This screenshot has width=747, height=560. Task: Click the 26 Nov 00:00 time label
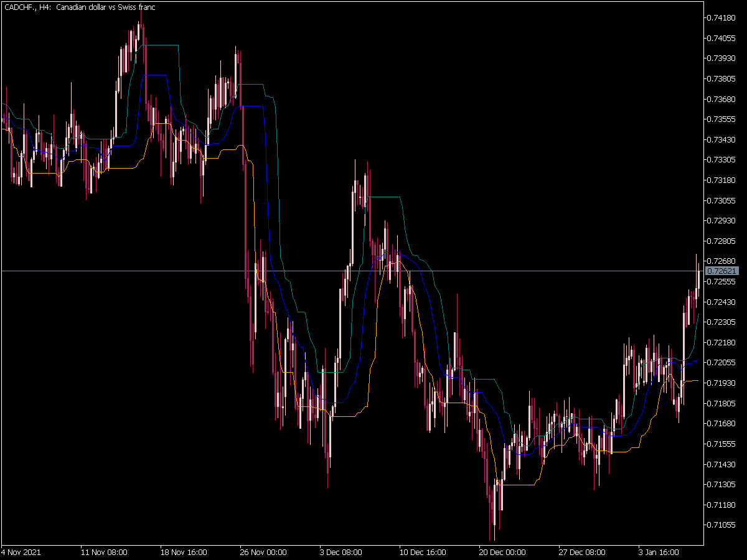click(263, 553)
